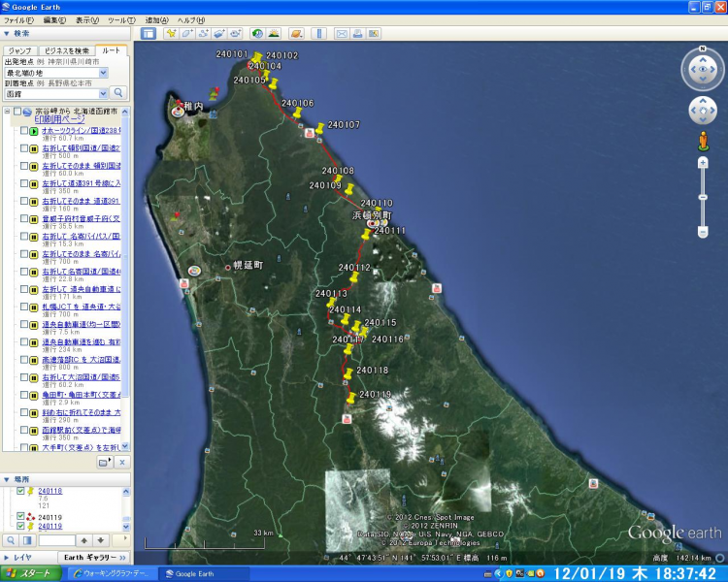Open the ファイル(F) menu
The width and height of the screenshot is (728, 582).
click(x=18, y=20)
